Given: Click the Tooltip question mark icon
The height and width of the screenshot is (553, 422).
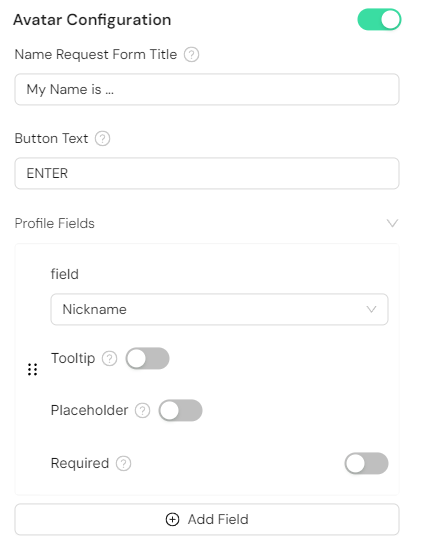Looking at the screenshot, I should click(110, 359).
